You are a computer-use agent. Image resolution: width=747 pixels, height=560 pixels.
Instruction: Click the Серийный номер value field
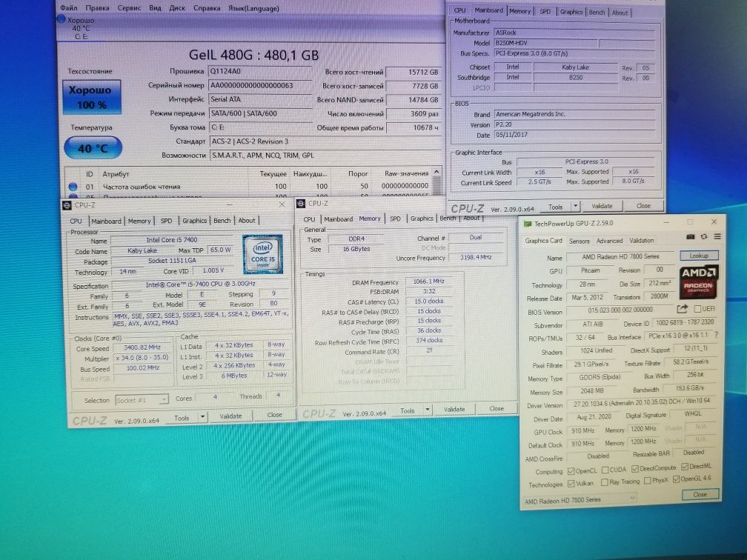(260, 86)
